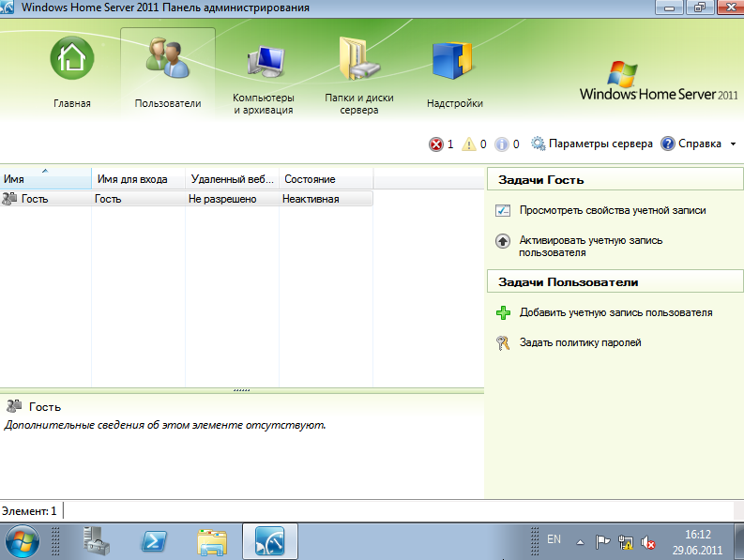Open the Windows Start button
744x560 pixels.
22,541
